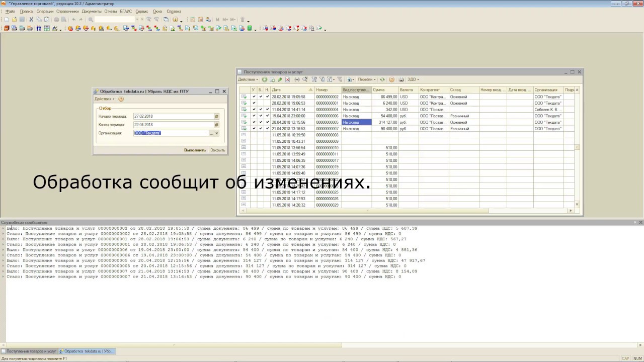Open Файл menu
644x362 pixels.
10,11
